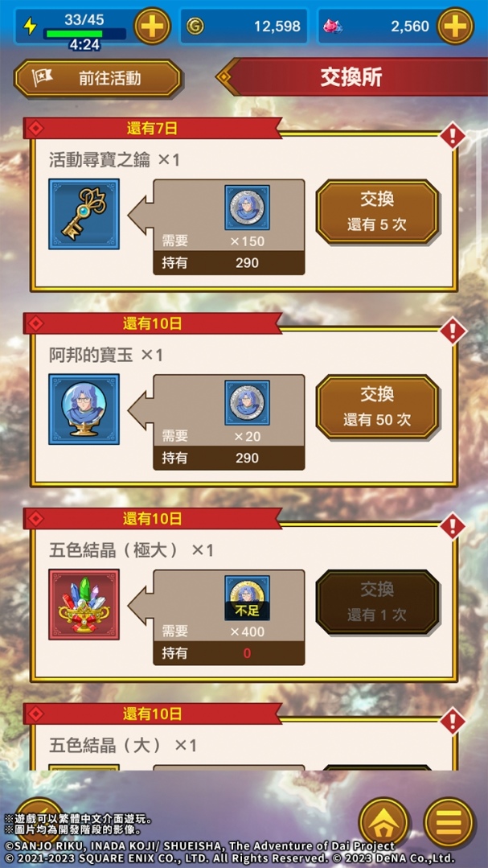Show info via the 活動尋寶之鑰 card's exclamation icon
This screenshot has height=868, width=488.
coord(453,135)
